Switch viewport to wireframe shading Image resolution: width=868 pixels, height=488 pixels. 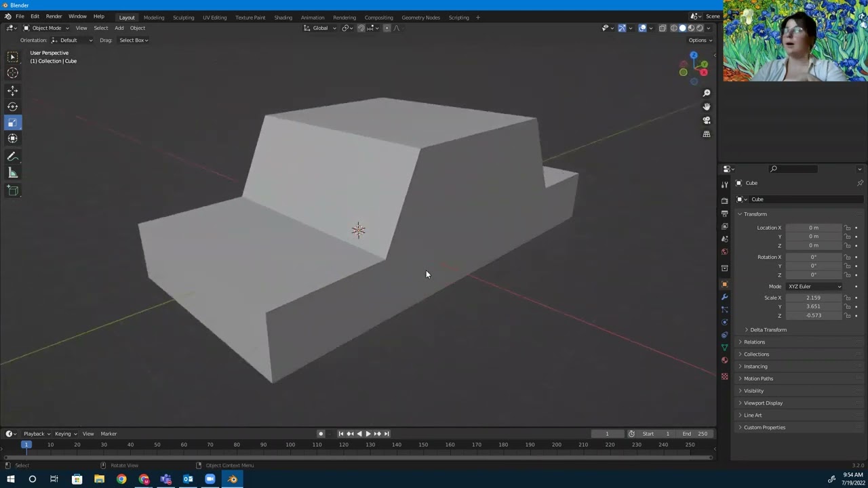(x=674, y=28)
